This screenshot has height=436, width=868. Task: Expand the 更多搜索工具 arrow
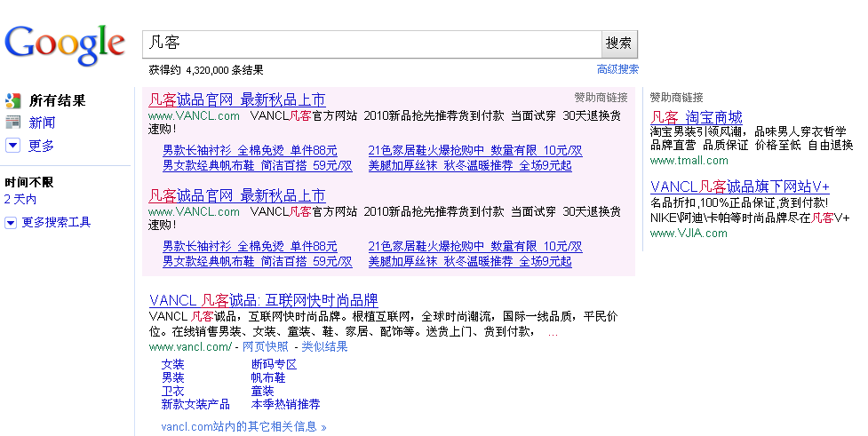11,223
